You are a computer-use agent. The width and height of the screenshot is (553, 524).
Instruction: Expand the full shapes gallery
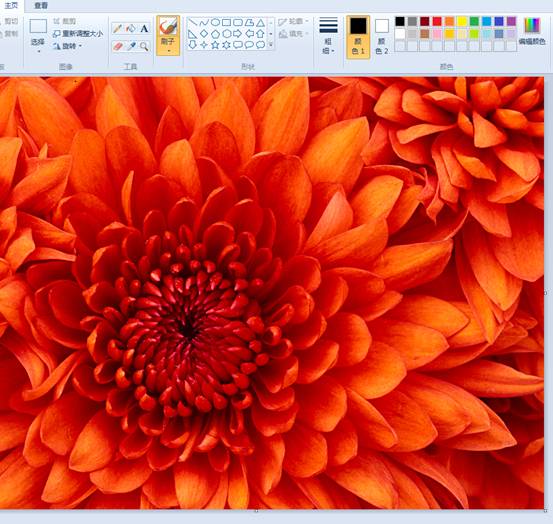point(271,45)
